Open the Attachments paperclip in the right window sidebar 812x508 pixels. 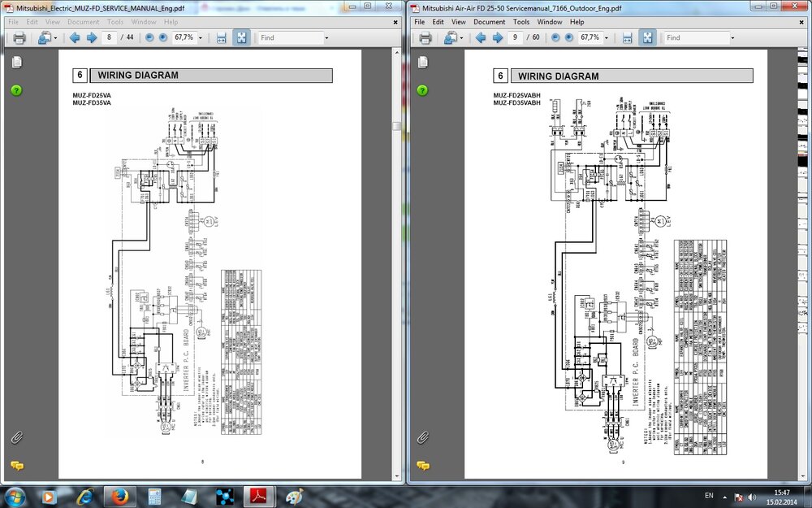coord(422,437)
